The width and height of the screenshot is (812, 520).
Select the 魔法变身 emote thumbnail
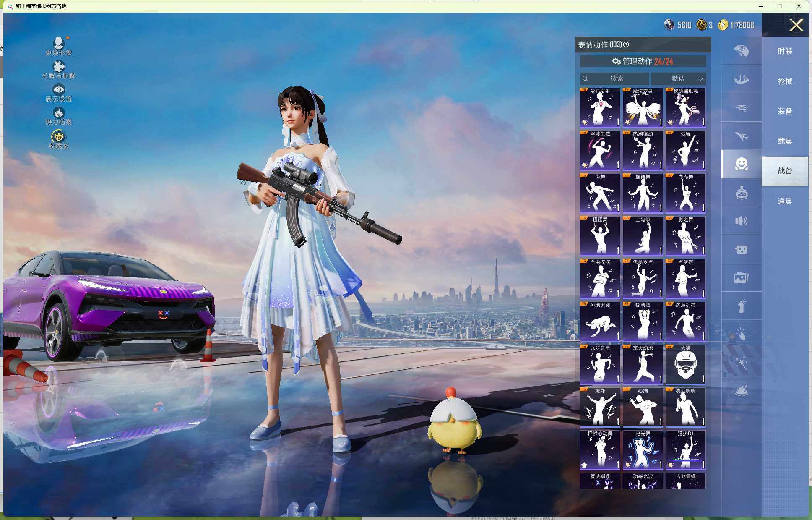click(643, 108)
